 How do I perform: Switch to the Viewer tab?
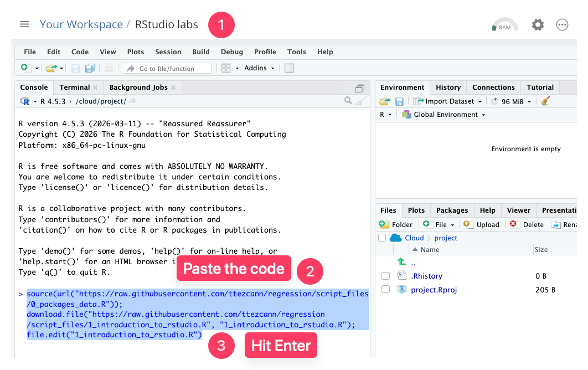pyautogui.click(x=519, y=210)
